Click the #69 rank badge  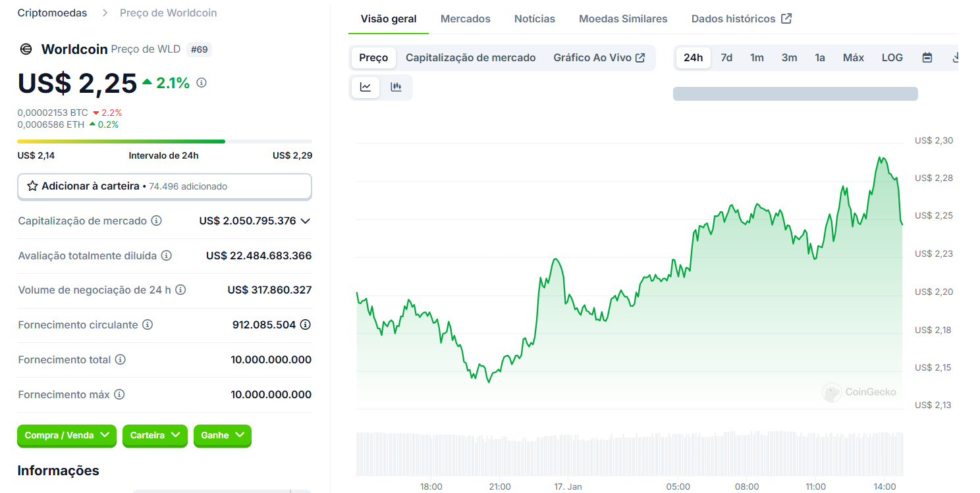pos(200,49)
